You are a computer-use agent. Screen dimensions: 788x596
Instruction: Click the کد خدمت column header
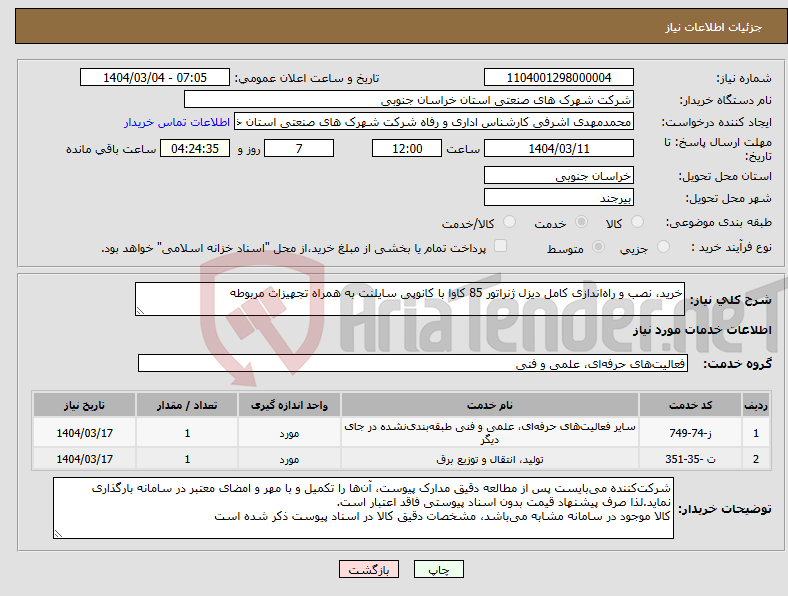click(691, 405)
